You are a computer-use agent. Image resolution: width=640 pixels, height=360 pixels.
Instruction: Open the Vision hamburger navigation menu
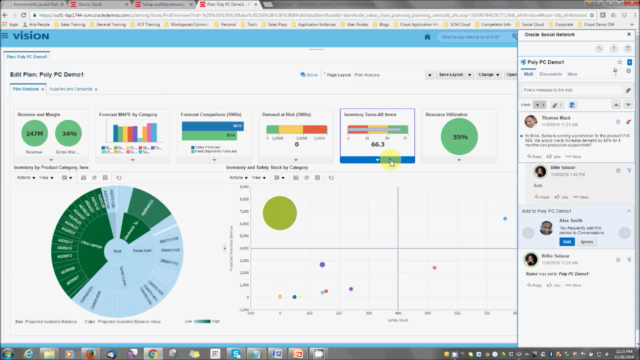5,36
